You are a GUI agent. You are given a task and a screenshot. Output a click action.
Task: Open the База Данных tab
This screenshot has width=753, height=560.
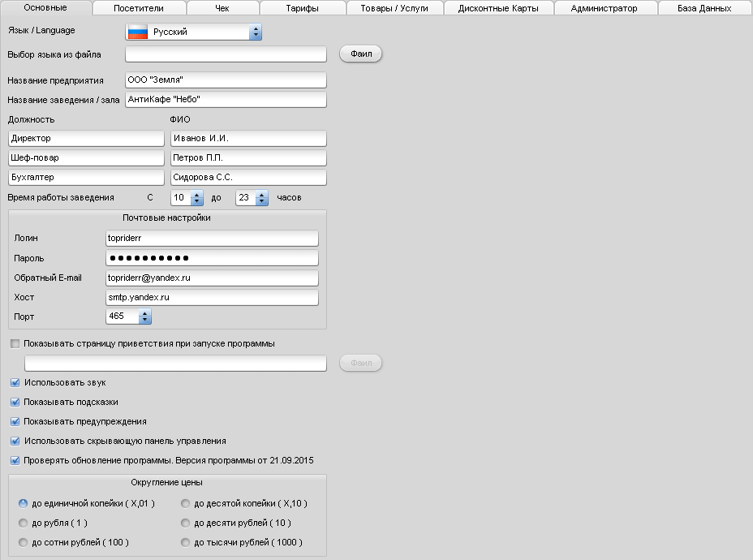click(x=704, y=8)
